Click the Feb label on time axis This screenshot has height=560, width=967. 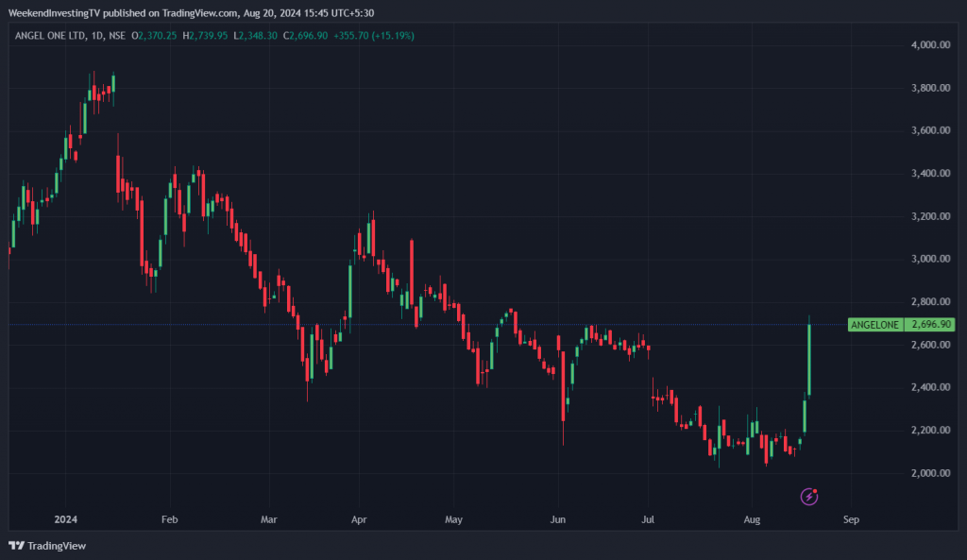pyautogui.click(x=170, y=519)
